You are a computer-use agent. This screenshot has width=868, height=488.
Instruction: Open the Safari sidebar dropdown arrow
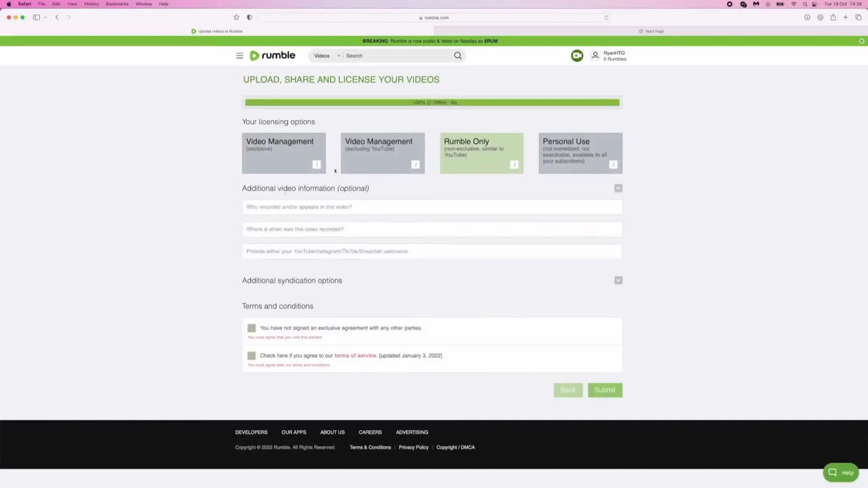[x=45, y=17]
